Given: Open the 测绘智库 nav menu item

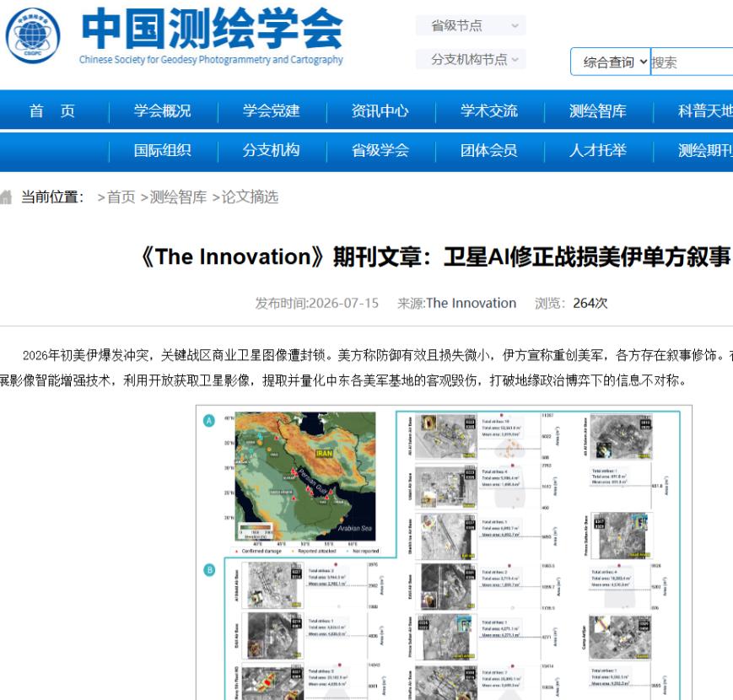Looking at the screenshot, I should pyautogui.click(x=598, y=110).
